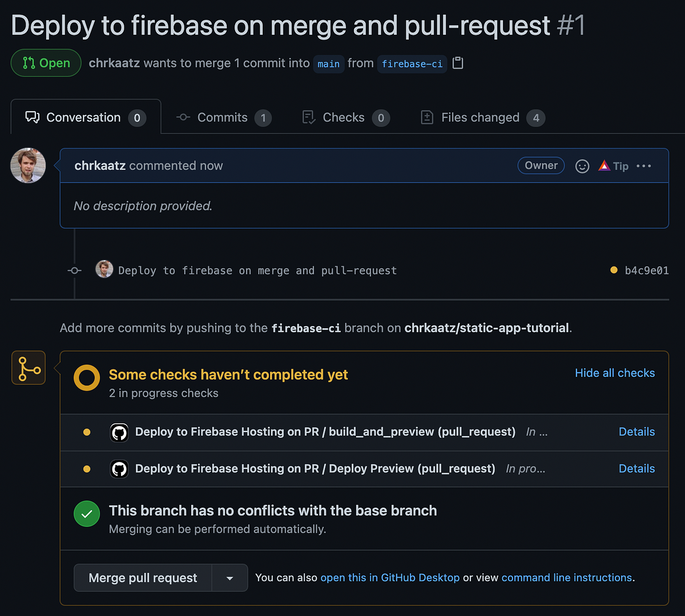685x616 pixels.
Task: Click the workflow checks icon in the left margin
Action: point(28,367)
